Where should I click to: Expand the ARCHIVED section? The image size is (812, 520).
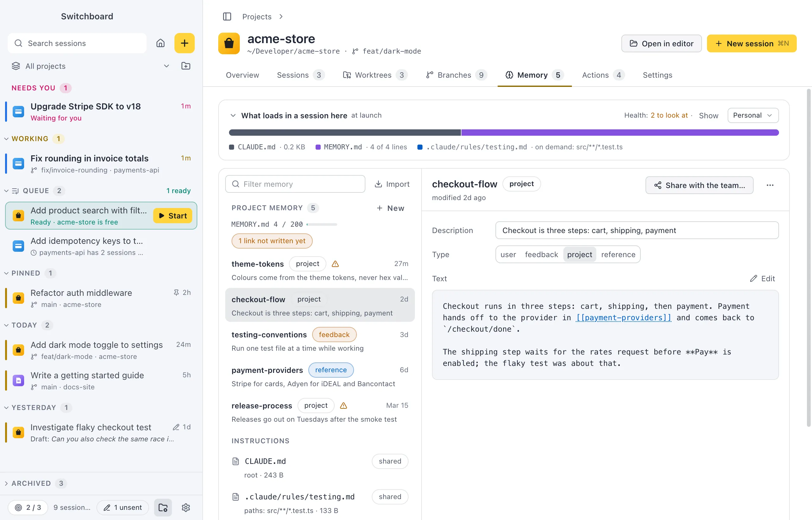tap(6, 483)
